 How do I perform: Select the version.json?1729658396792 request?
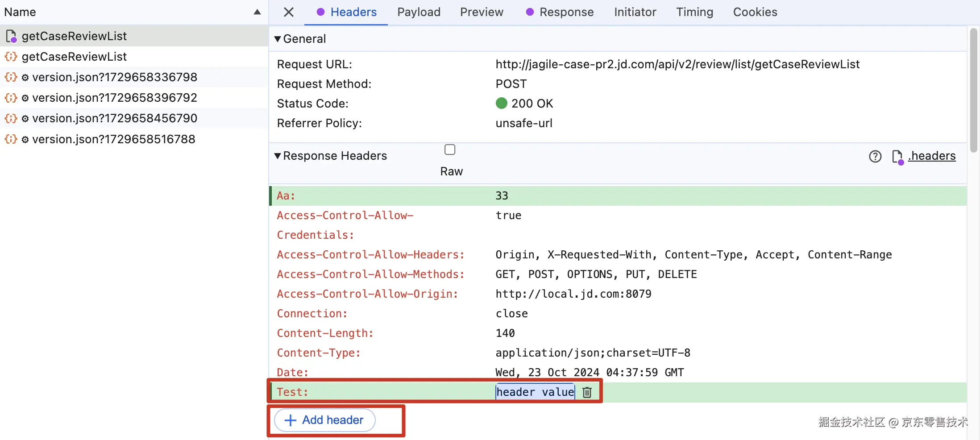coord(114,98)
